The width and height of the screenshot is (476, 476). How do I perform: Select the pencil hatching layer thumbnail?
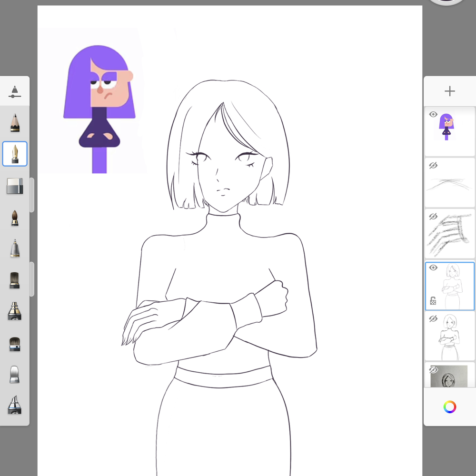point(450,233)
